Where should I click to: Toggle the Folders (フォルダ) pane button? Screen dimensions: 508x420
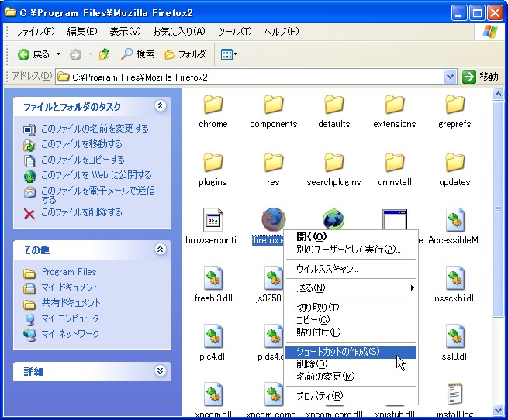185,54
